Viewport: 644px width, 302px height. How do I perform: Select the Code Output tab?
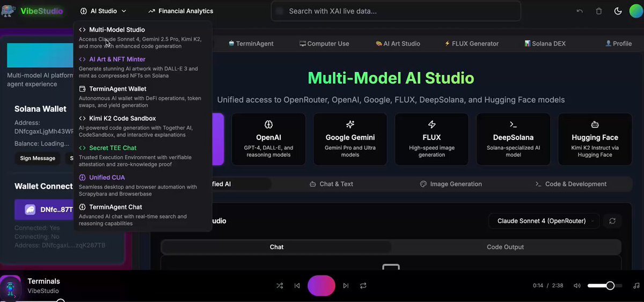[506, 247]
